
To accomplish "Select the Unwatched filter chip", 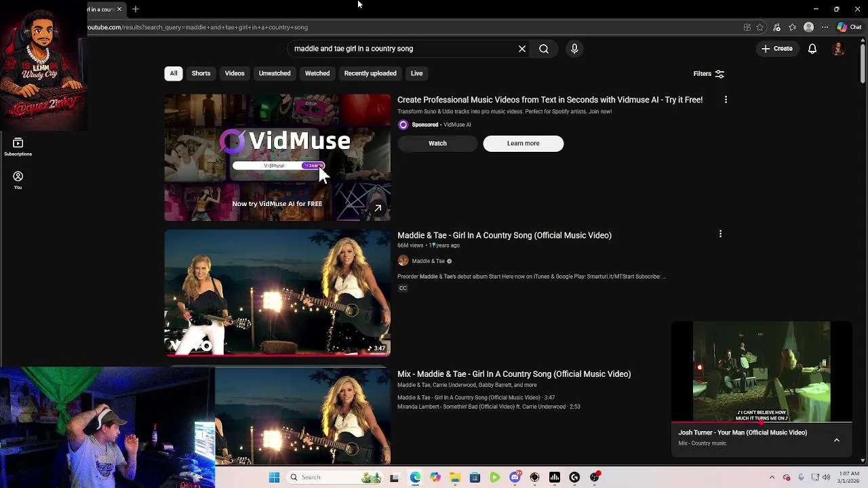I will tap(275, 73).
